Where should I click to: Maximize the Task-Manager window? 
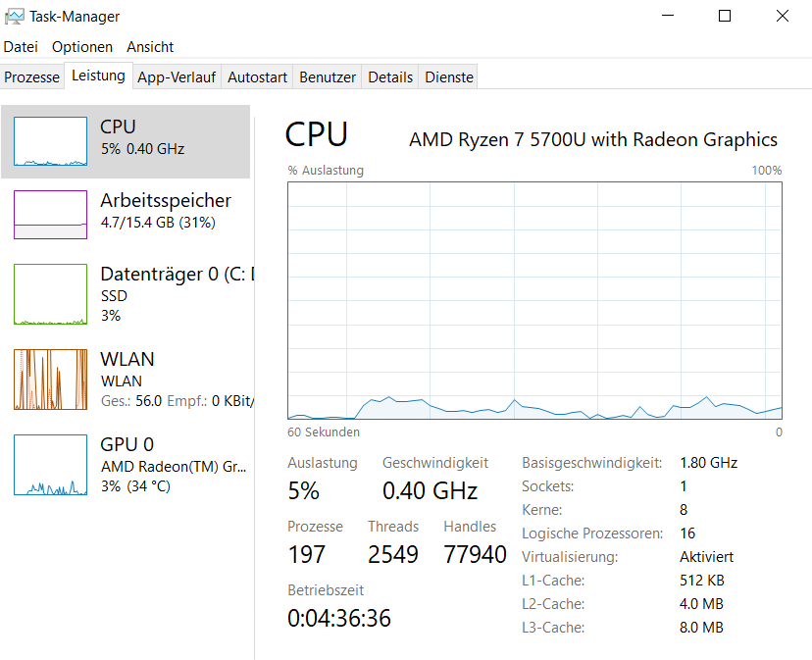(725, 17)
